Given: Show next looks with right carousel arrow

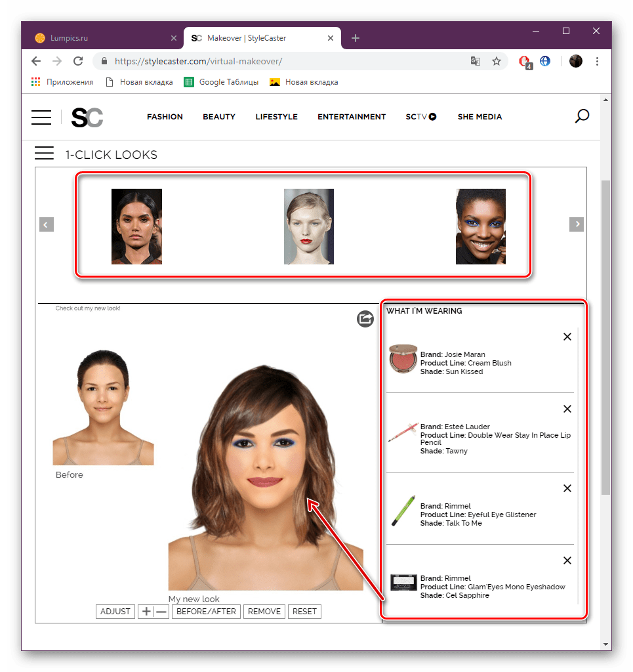Looking at the screenshot, I should pyautogui.click(x=577, y=224).
